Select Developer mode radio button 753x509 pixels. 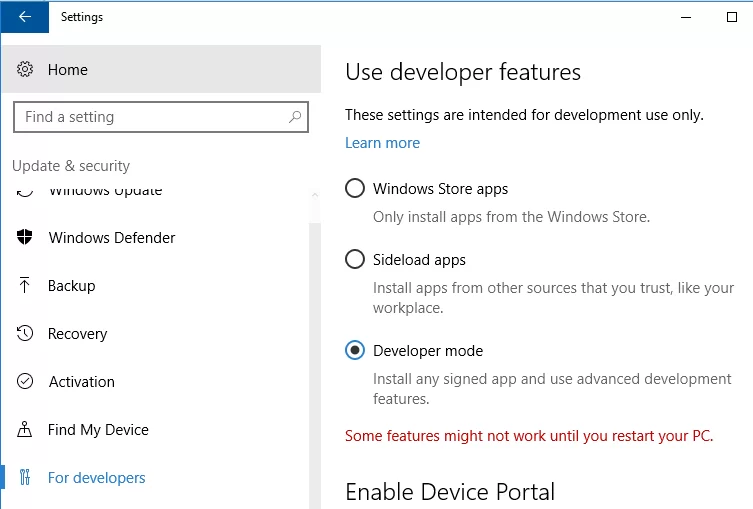point(355,350)
